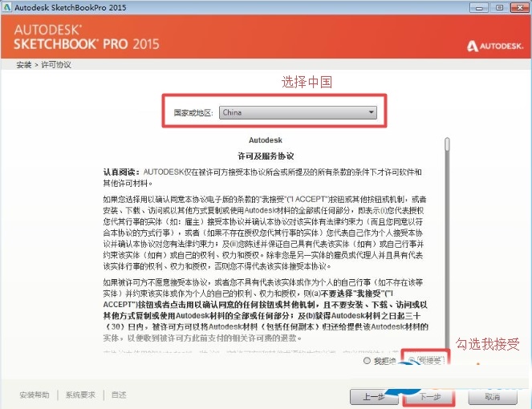Maximize the SketchBookPro installer window
The image size is (532, 409).
click(x=499, y=7)
